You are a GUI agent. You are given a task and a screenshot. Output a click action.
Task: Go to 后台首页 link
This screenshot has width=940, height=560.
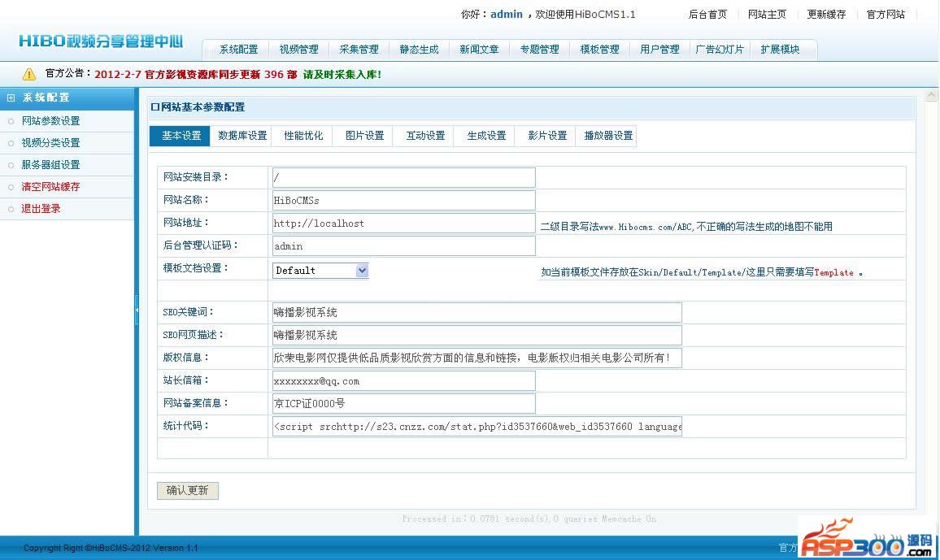tap(707, 15)
